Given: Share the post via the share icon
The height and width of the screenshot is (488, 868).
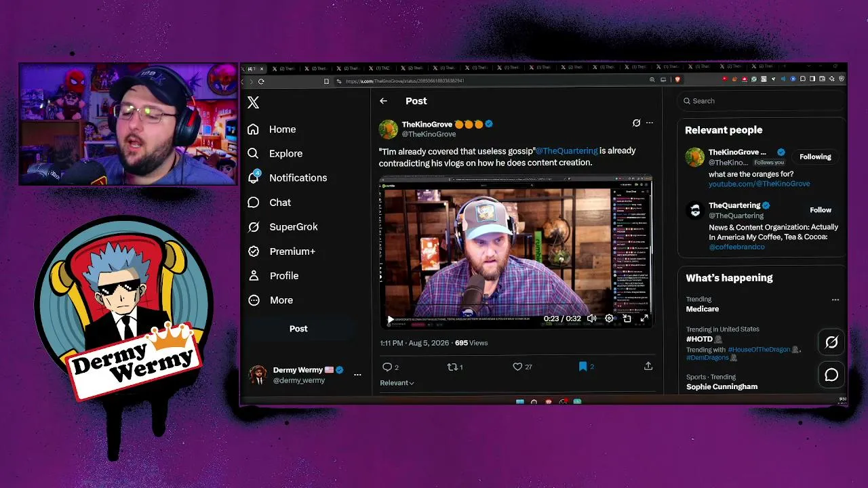Looking at the screenshot, I should 648,366.
